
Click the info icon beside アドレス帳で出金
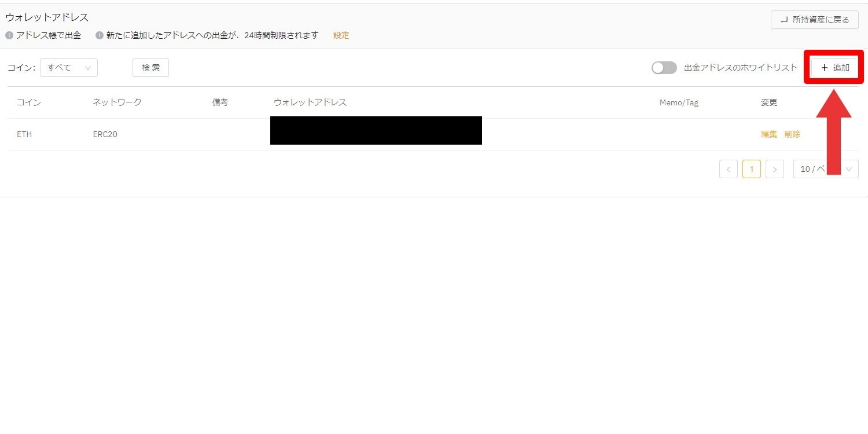click(9, 35)
